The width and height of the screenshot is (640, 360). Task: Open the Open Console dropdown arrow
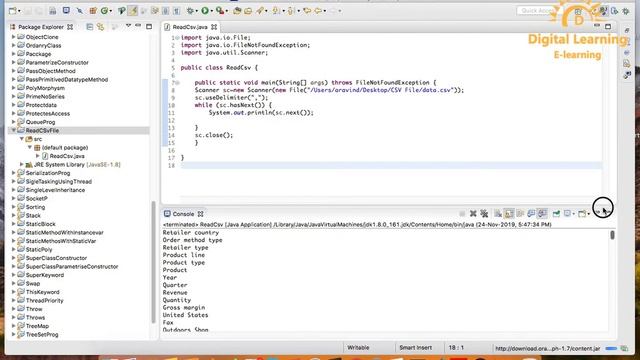(588, 214)
